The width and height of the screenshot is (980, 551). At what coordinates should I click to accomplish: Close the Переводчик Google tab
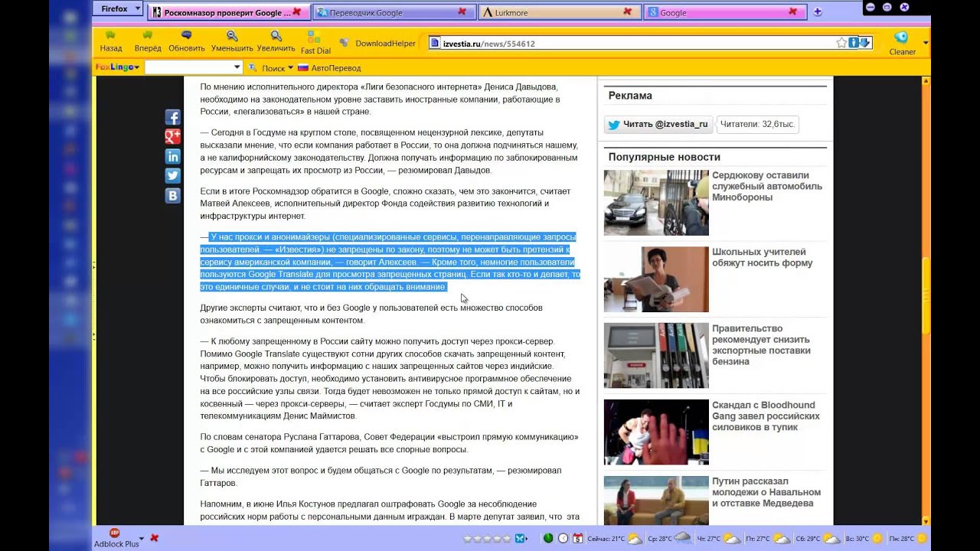click(462, 12)
